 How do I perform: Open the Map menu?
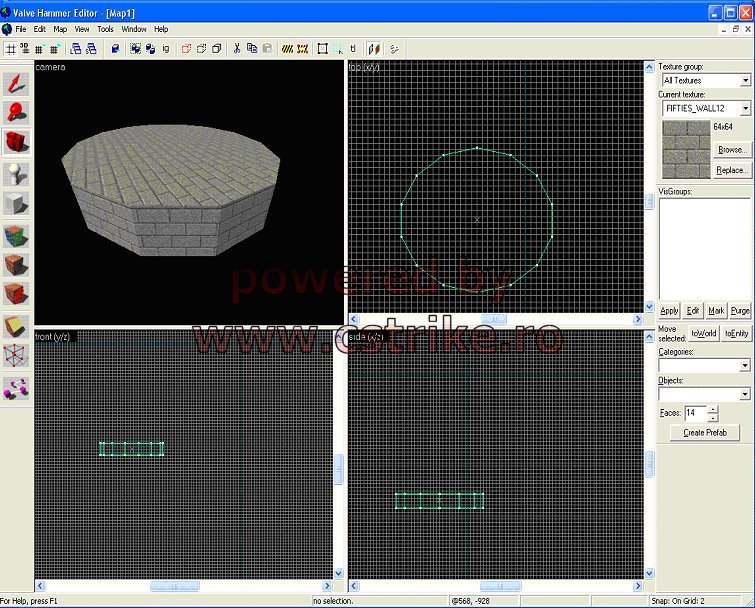pos(60,29)
